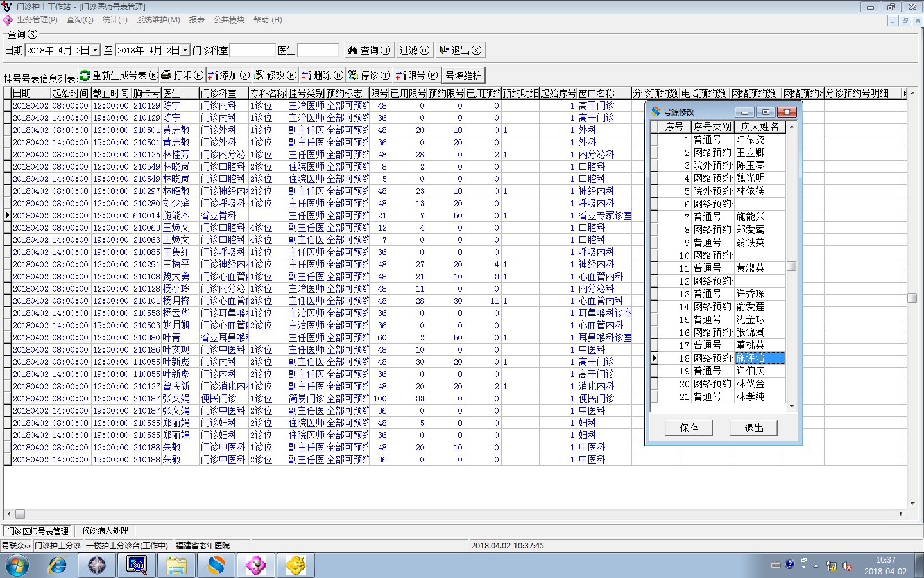Open the 统计(T) menu
The width and height of the screenshot is (924, 578).
coord(115,20)
